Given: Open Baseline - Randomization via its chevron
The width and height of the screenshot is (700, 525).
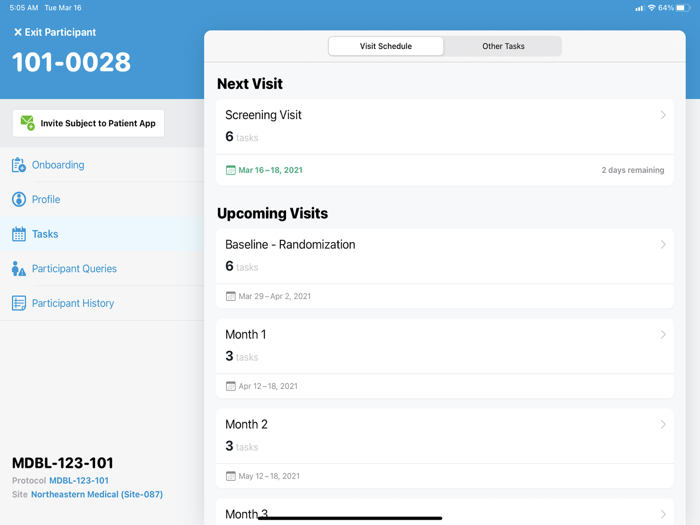Looking at the screenshot, I should click(x=663, y=244).
